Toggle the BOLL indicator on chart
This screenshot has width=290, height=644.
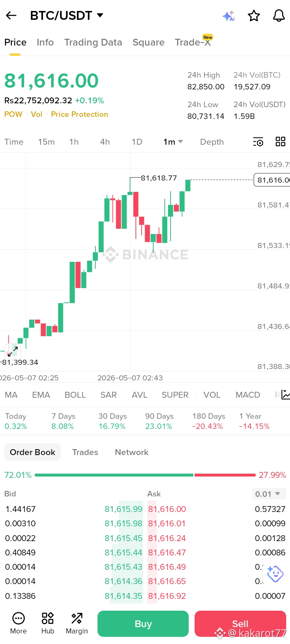pyautogui.click(x=75, y=395)
